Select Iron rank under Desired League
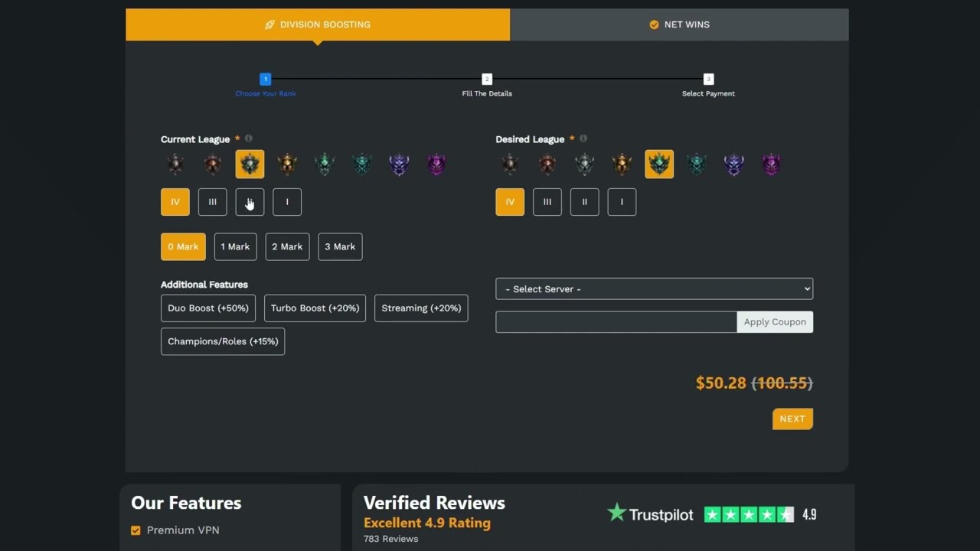This screenshot has width=980, height=551. click(510, 165)
